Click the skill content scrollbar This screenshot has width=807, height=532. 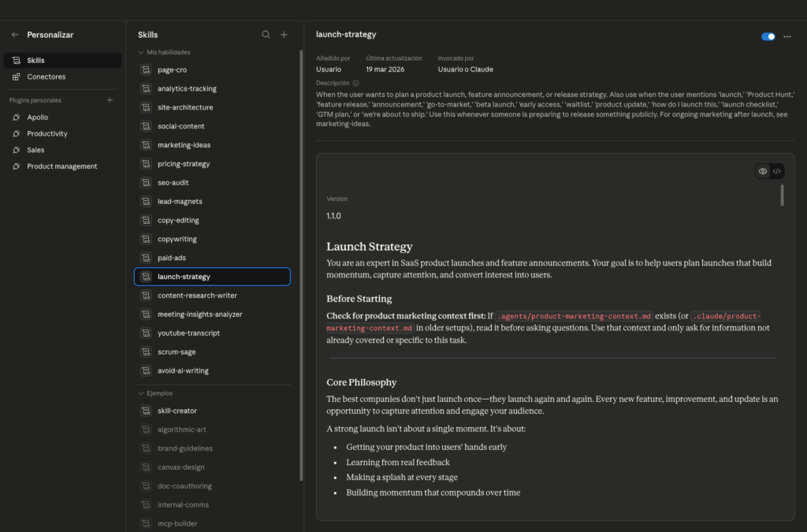click(782, 195)
